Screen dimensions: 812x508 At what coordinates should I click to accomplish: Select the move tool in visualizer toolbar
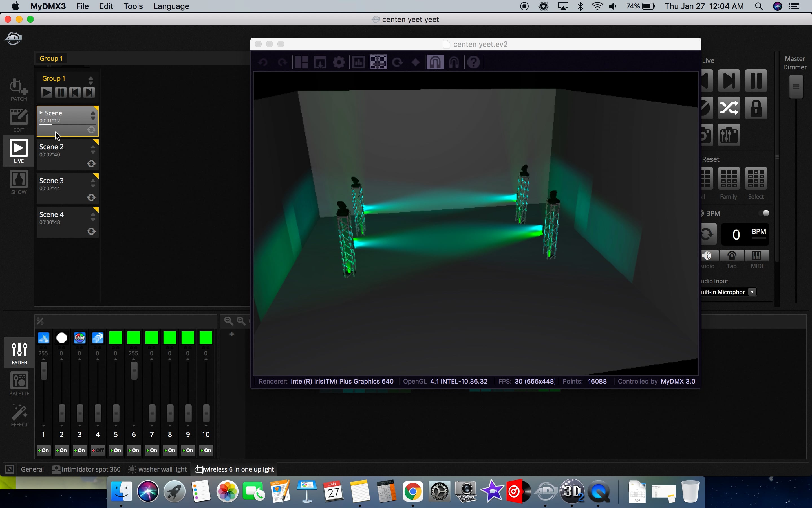click(x=378, y=62)
